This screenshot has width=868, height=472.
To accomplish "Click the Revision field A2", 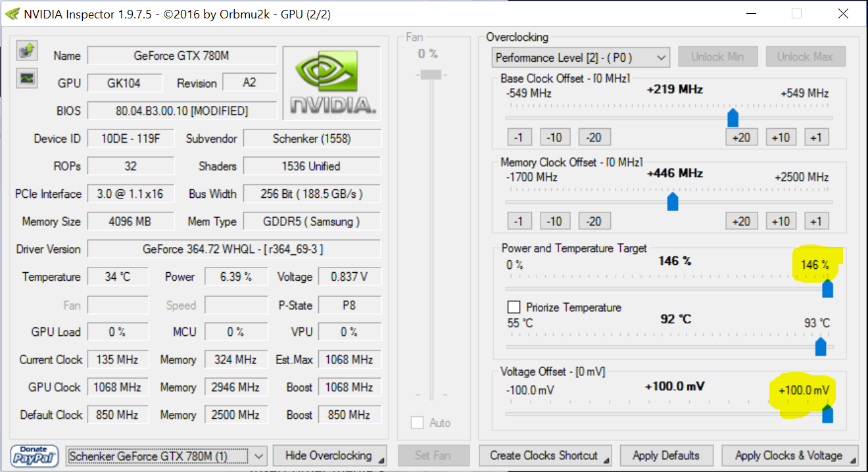I will pyautogui.click(x=249, y=82).
